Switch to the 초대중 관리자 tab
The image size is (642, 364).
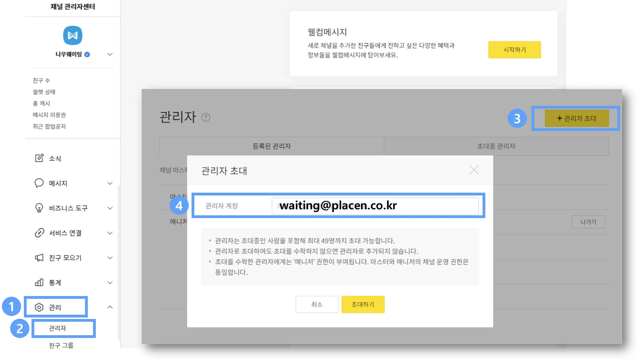[x=496, y=146]
